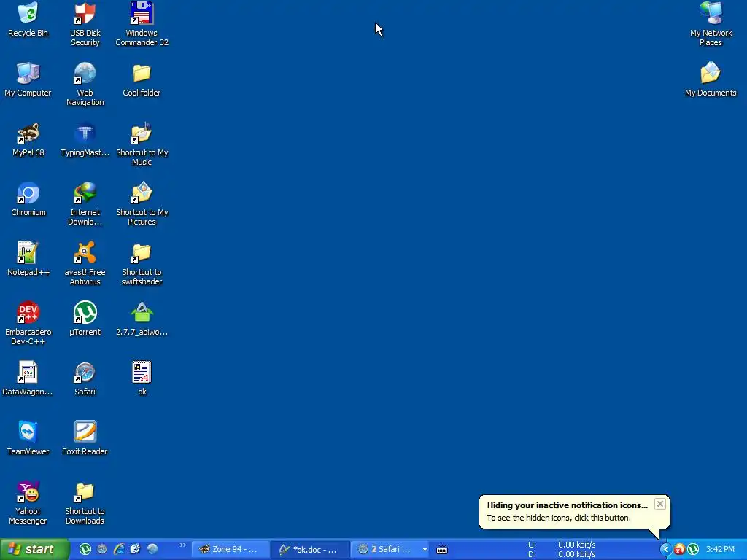Select the avast! Free Antivirus icon
Viewport: 747px width, 560px height.
click(x=85, y=263)
